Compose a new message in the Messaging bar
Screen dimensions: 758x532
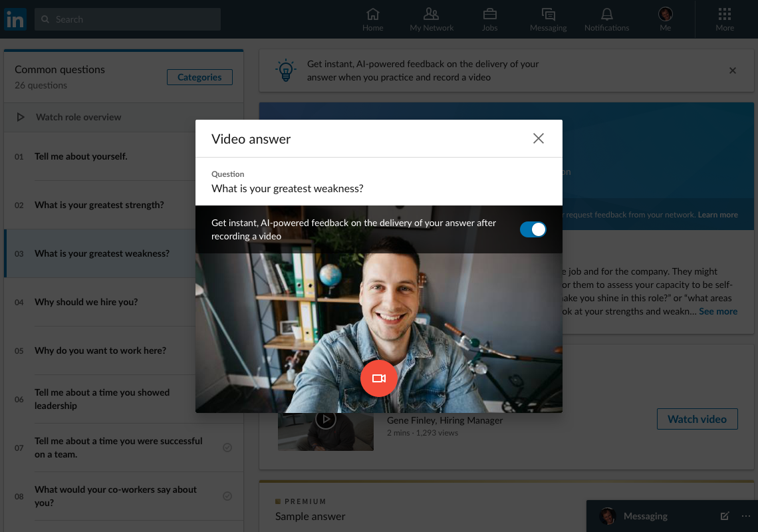click(725, 516)
